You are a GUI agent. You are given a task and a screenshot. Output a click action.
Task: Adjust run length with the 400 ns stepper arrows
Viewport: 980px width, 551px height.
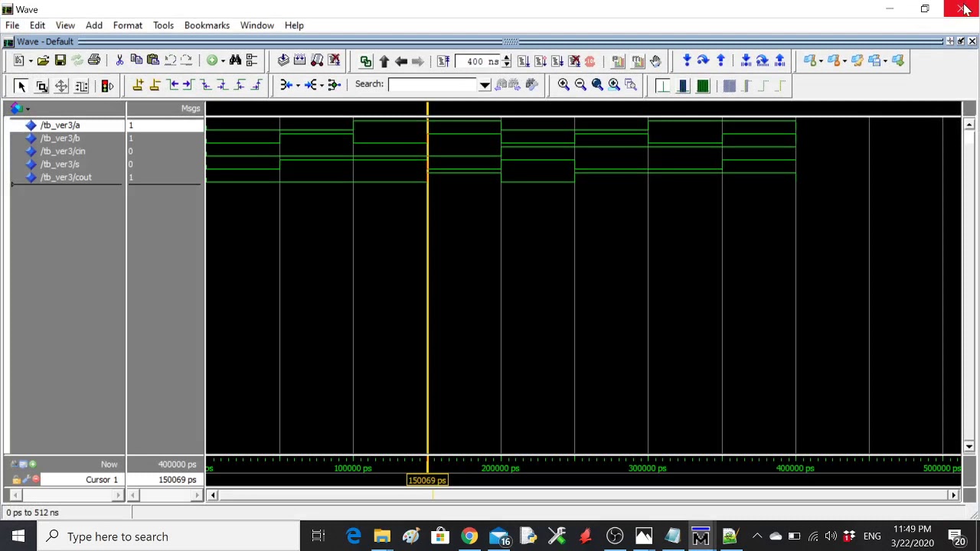(x=506, y=61)
